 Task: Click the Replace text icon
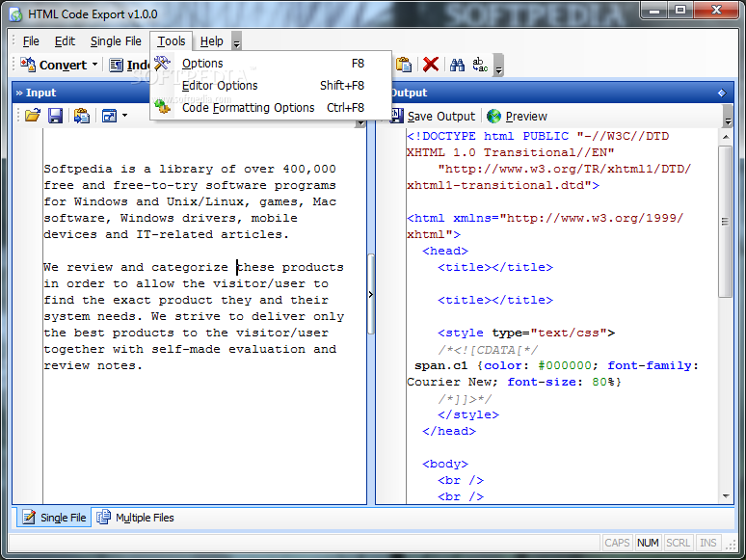(480, 65)
